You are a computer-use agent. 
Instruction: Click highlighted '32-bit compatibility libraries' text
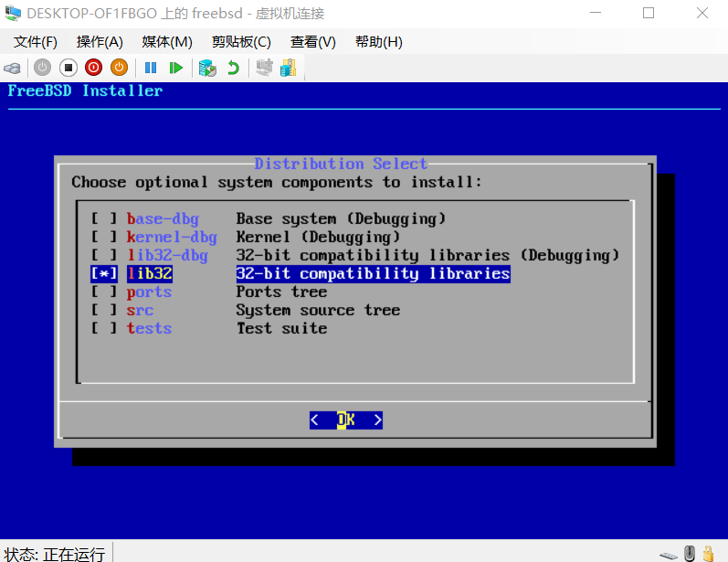[374, 273]
